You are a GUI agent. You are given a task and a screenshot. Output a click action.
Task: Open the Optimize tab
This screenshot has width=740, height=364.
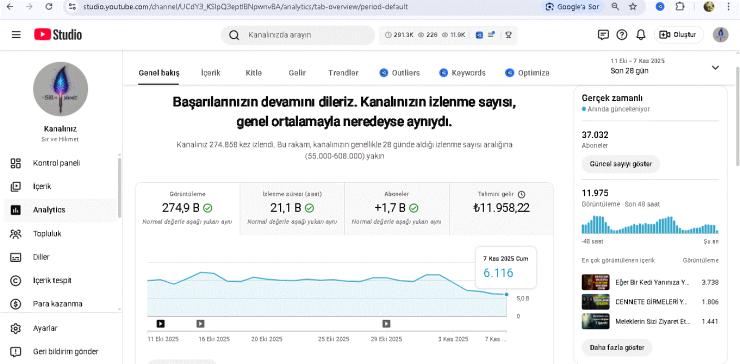point(527,73)
